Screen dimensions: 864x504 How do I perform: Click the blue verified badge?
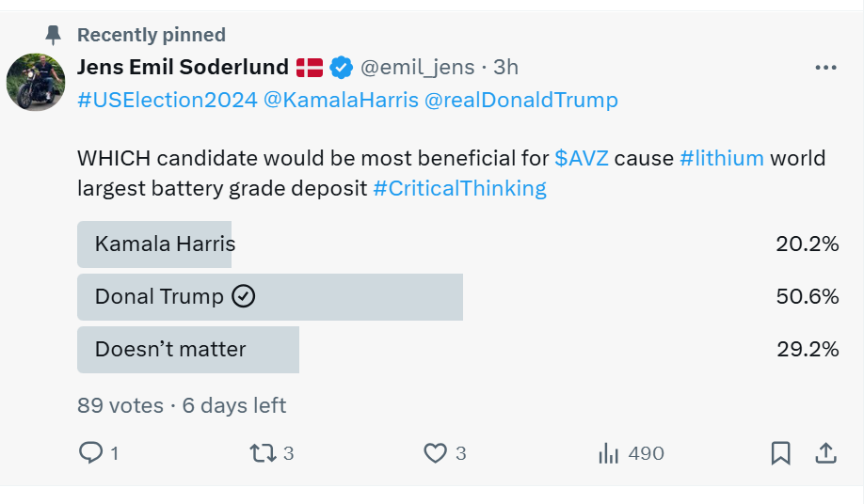pyautogui.click(x=341, y=68)
